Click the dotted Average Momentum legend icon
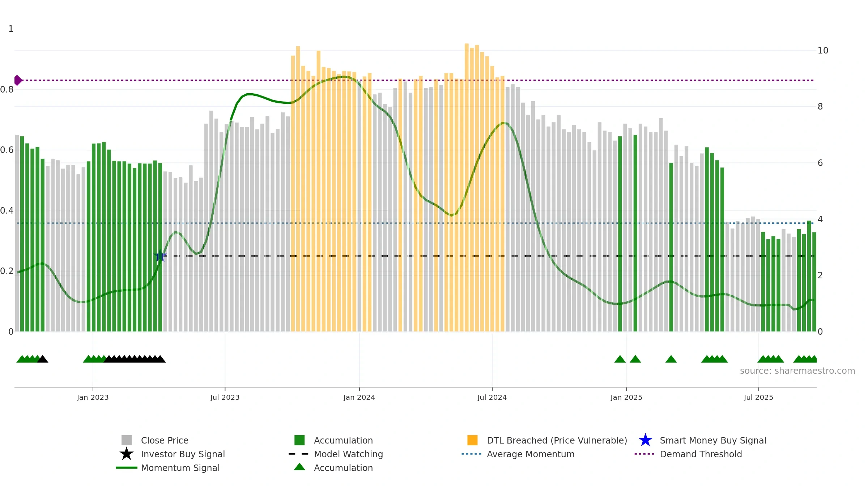 472,454
